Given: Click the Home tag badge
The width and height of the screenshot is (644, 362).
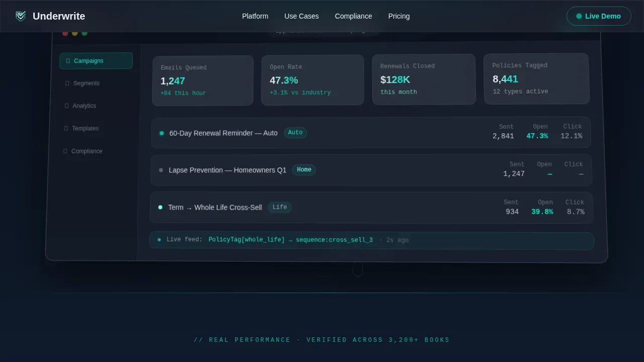Looking at the screenshot, I should [x=304, y=170].
